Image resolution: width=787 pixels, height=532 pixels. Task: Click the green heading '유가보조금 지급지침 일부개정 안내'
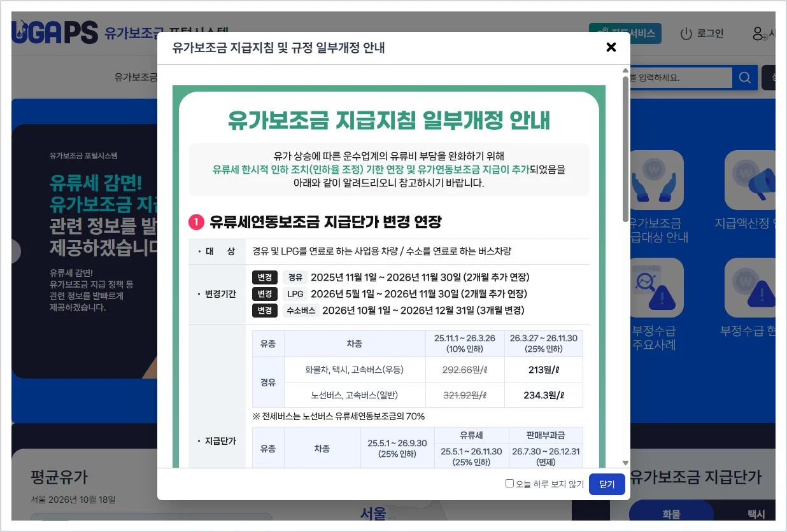pyautogui.click(x=388, y=120)
